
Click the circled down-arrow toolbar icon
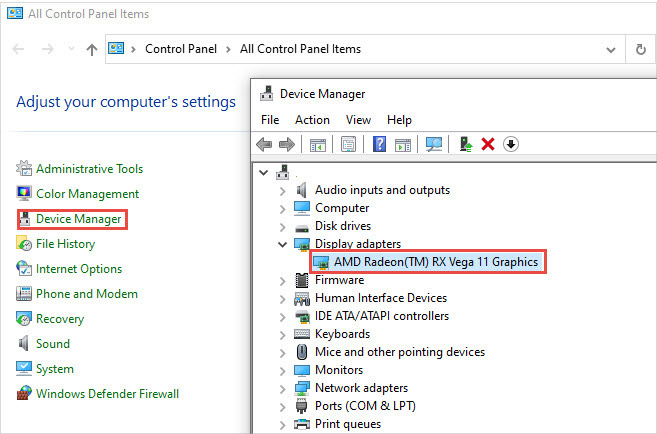pyautogui.click(x=511, y=144)
